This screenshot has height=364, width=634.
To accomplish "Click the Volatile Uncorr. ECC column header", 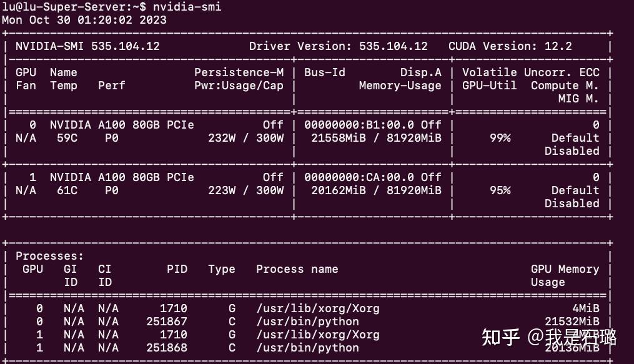I will [x=530, y=72].
